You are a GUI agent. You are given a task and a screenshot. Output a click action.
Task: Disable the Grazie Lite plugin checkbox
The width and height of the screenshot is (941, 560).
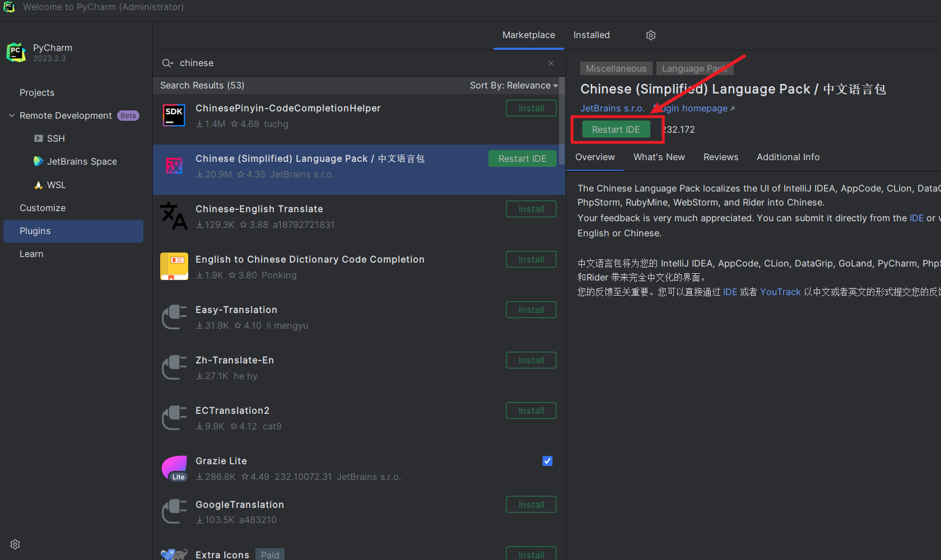coord(548,461)
